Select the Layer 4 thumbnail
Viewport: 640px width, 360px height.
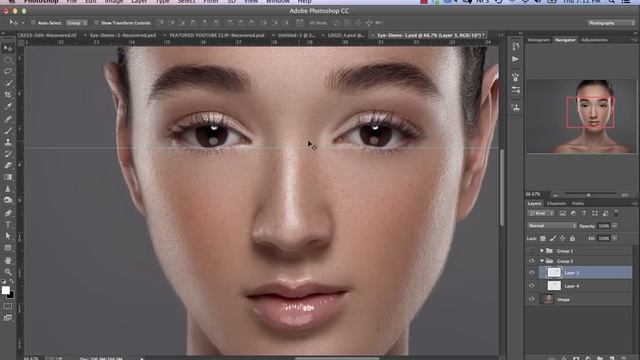coord(554,286)
